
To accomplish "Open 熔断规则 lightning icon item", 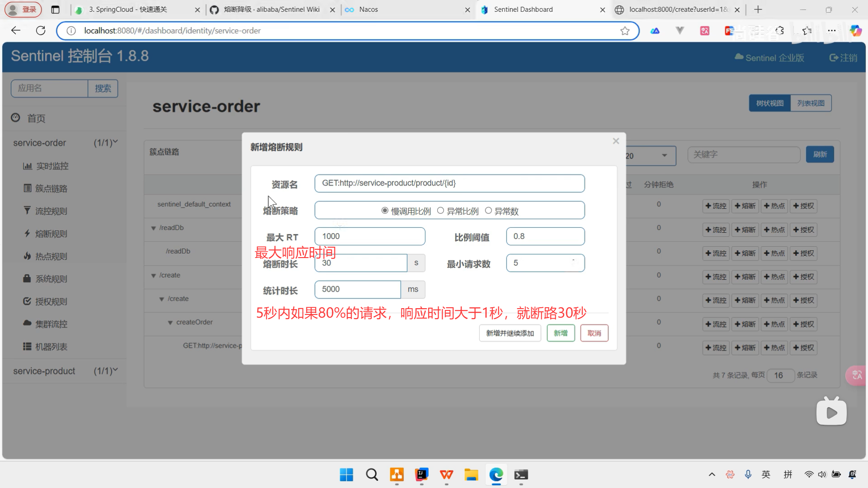I will coord(28,234).
